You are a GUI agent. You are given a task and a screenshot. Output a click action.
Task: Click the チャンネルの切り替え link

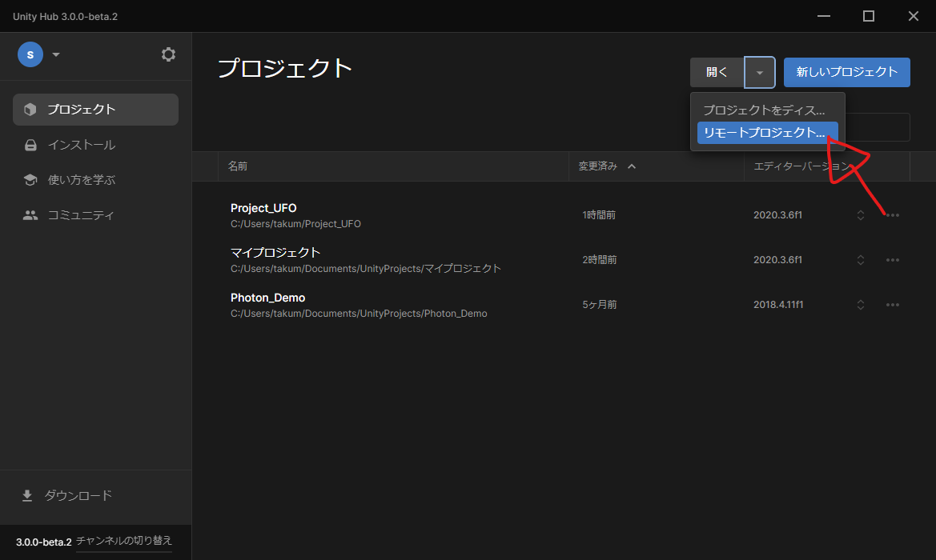pyautogui.click(x=124, y=540)
